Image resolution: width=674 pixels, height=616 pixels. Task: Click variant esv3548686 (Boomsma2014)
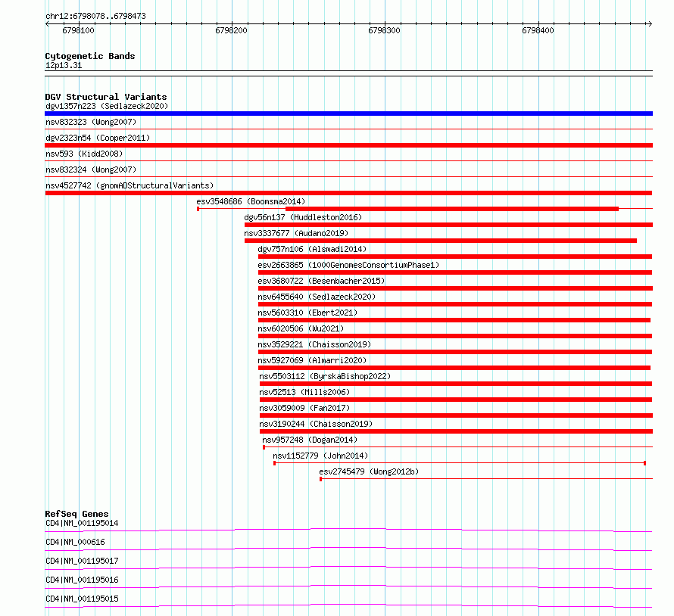(251, 201)
